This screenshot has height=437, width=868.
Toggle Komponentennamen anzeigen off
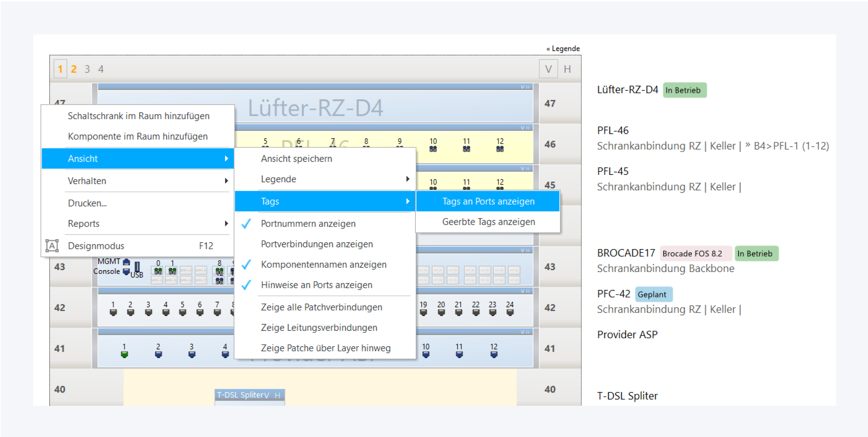pos(323,264)
